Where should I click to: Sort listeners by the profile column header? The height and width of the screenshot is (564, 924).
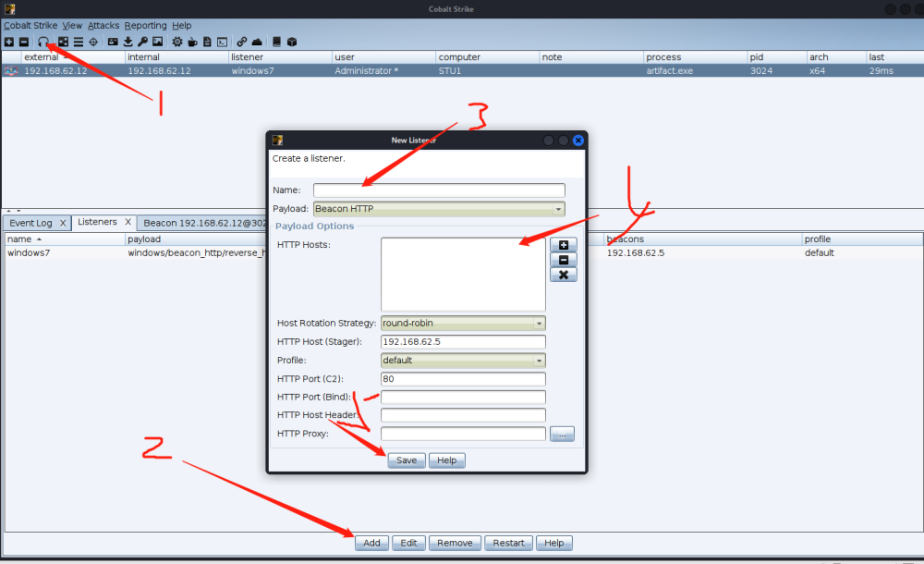(862, 239)
